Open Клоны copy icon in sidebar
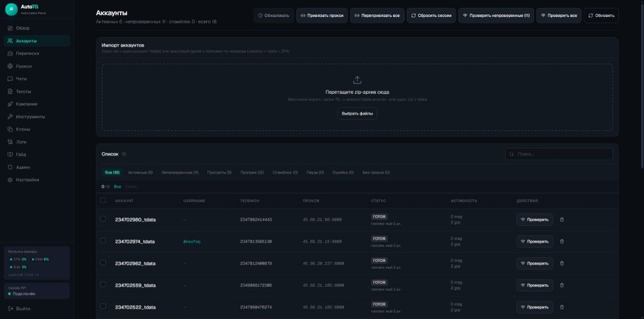 coord(10,130)
